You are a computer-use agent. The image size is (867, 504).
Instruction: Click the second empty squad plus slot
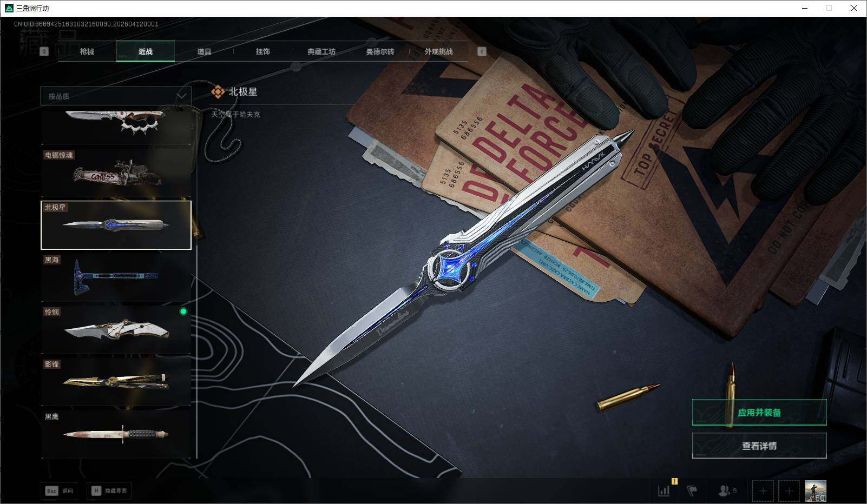789,491
